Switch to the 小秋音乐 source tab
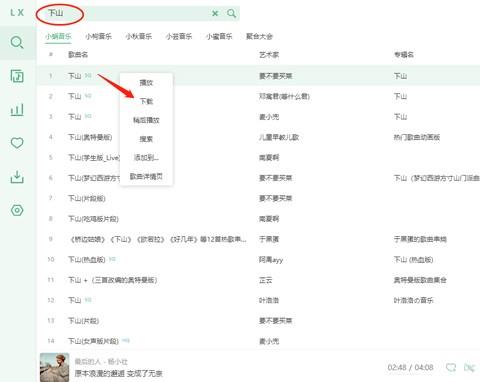 pyautogui.click(x=139, y=36)
